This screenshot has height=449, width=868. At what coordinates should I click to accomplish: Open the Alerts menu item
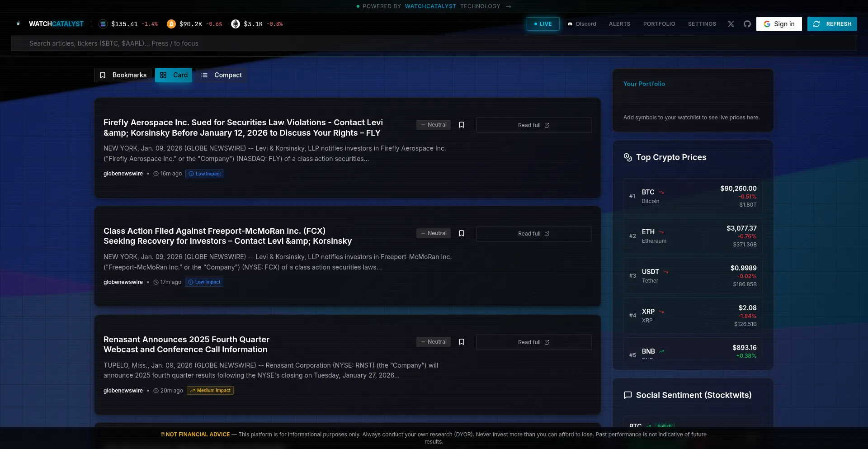click(x=619, y=24)
